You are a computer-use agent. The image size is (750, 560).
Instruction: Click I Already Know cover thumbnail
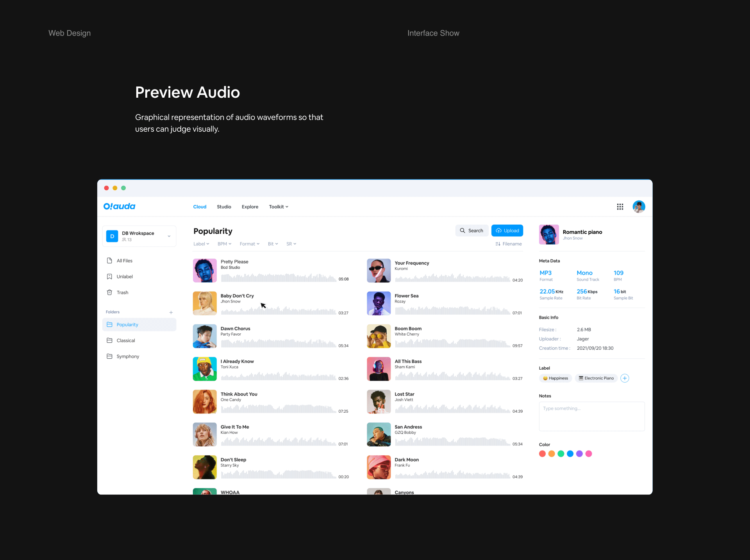pos(205,369)
